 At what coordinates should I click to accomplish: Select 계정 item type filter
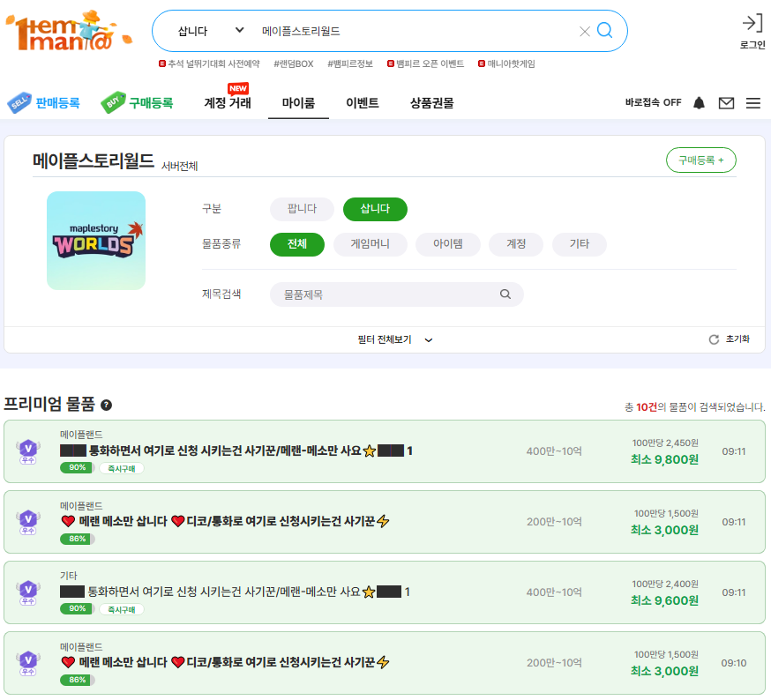pyautogui.click(x=516, y=244)
